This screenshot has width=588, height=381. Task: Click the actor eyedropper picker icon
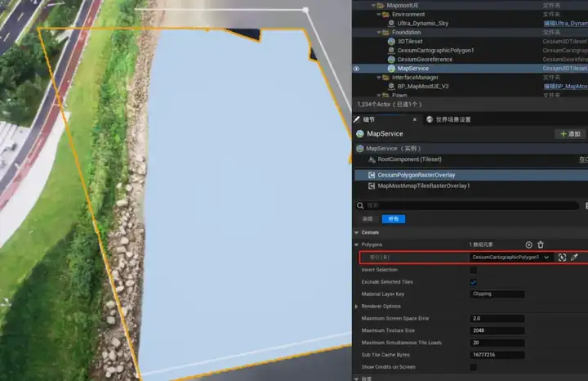(574, 257)
